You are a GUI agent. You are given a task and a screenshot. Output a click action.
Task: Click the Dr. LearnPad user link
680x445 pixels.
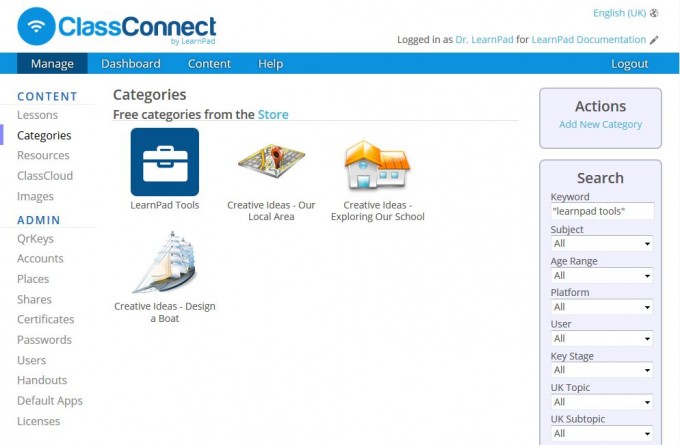pos(484,40)
